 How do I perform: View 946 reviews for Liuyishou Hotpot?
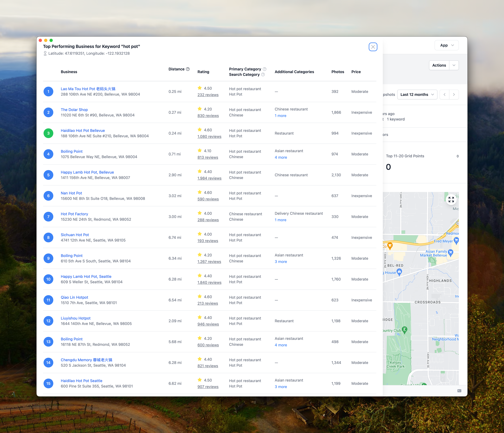[x=208, y=324]
